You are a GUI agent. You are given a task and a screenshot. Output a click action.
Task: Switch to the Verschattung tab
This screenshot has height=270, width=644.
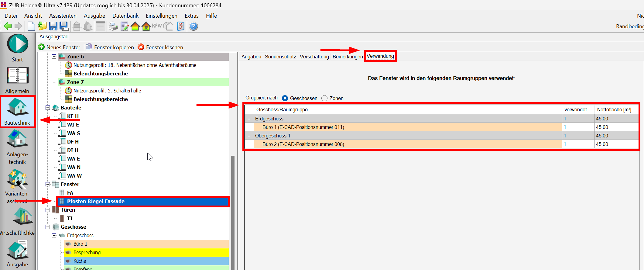[x=314, y=57]
